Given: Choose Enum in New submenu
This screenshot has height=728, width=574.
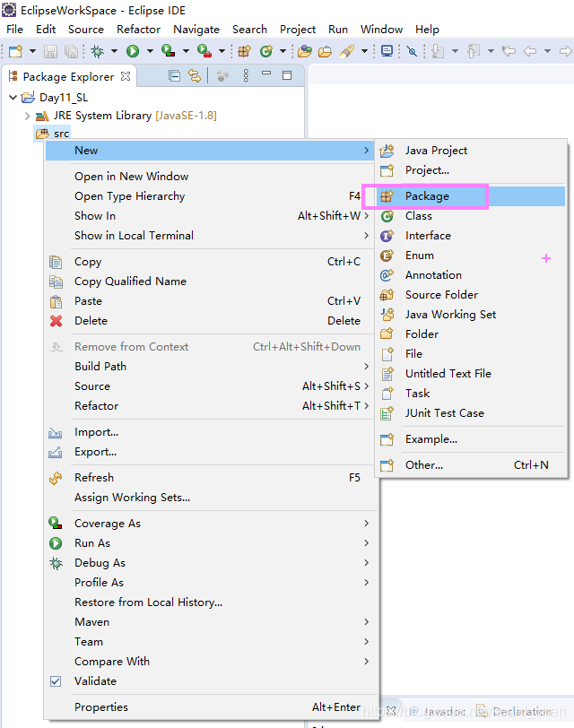Looking at the screenshot, I should (x=471, y=256).
